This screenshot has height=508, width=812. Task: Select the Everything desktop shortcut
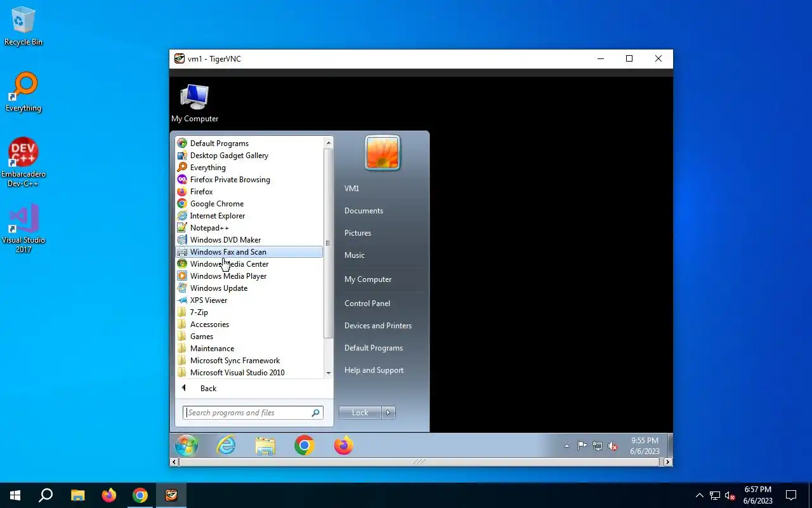(23, 92)
